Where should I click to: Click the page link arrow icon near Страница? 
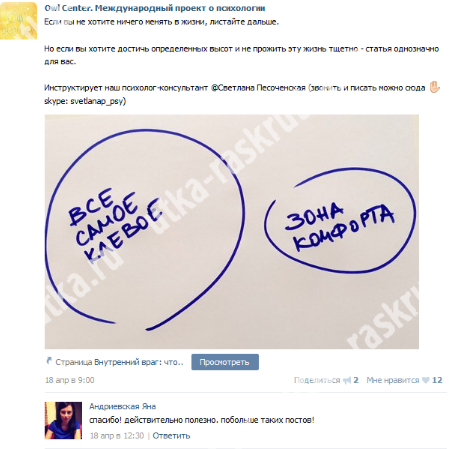pos(49,361)
